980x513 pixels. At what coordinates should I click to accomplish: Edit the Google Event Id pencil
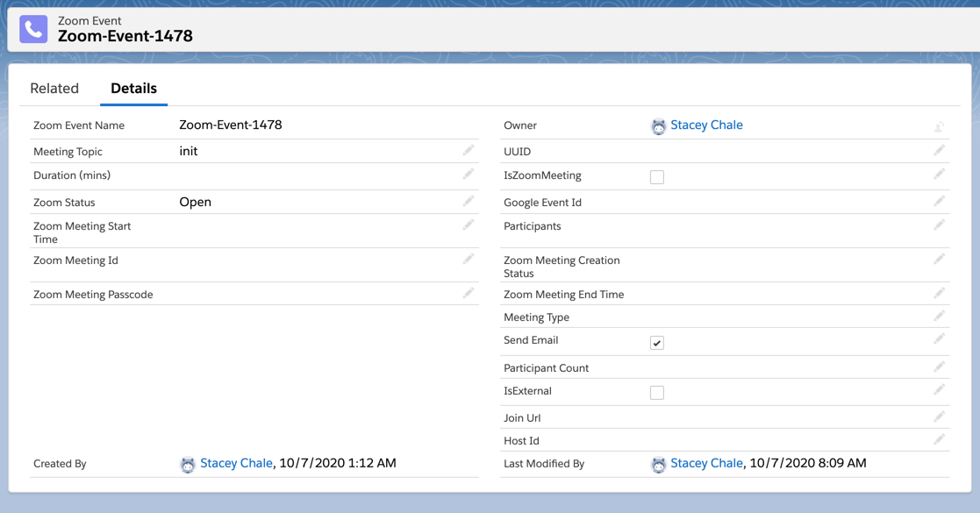click(939, 201)
